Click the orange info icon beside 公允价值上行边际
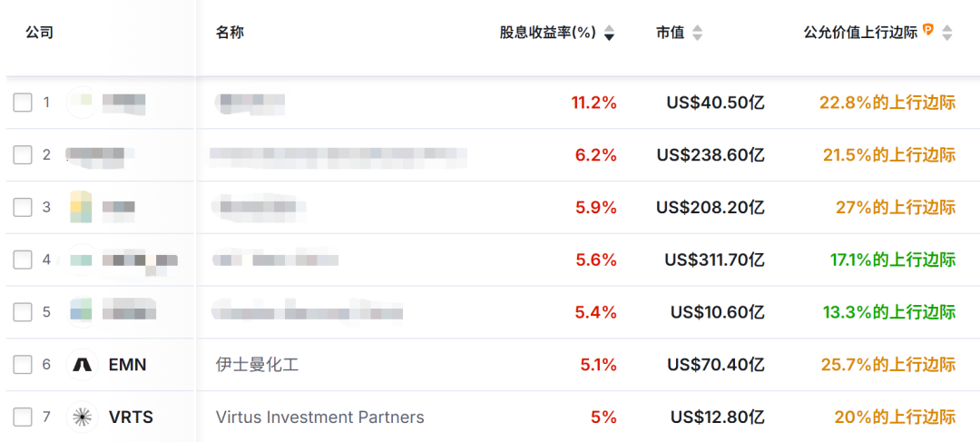 tap(928, 31)
